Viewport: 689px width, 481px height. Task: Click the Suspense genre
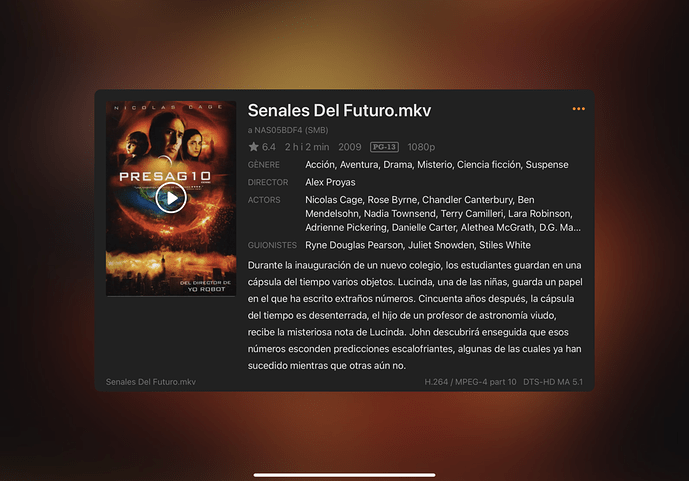pyautogui.click(x=547, y=165)
